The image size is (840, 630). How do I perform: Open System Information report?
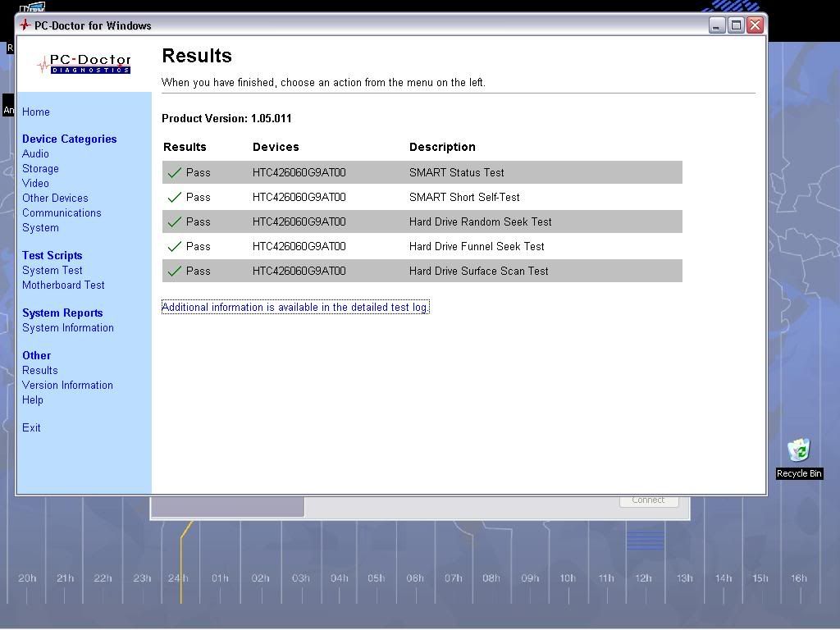68,328
